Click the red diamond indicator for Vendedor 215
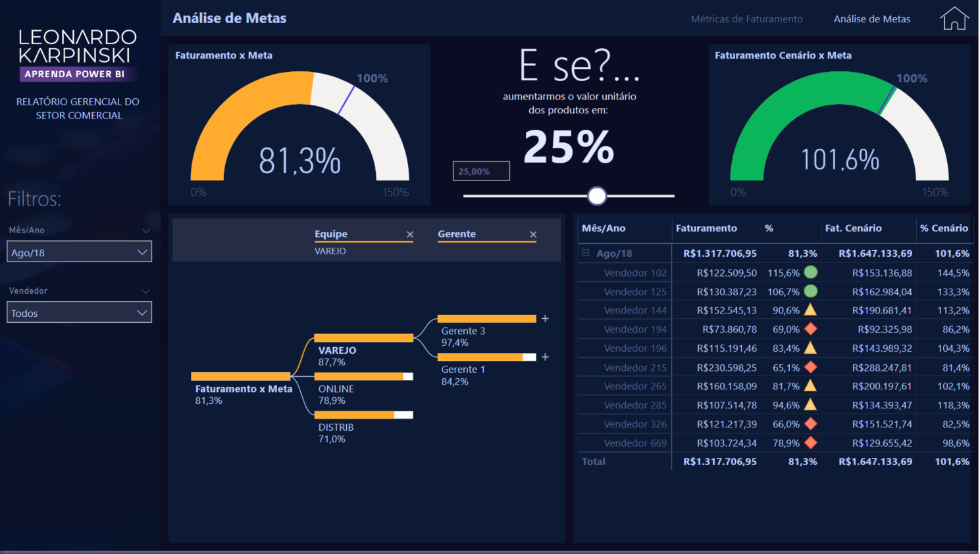 [810, 367]
